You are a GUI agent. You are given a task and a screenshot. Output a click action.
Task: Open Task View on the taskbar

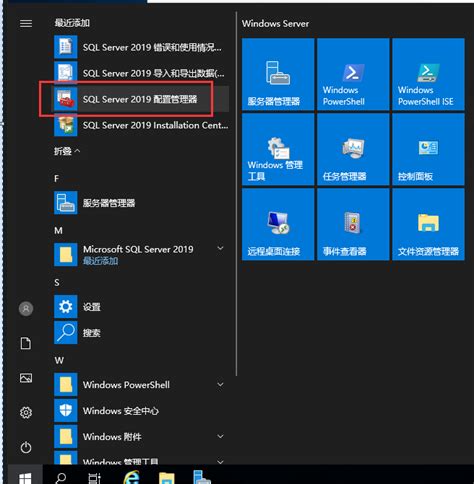pyautogui.click(x=94, y=478)
